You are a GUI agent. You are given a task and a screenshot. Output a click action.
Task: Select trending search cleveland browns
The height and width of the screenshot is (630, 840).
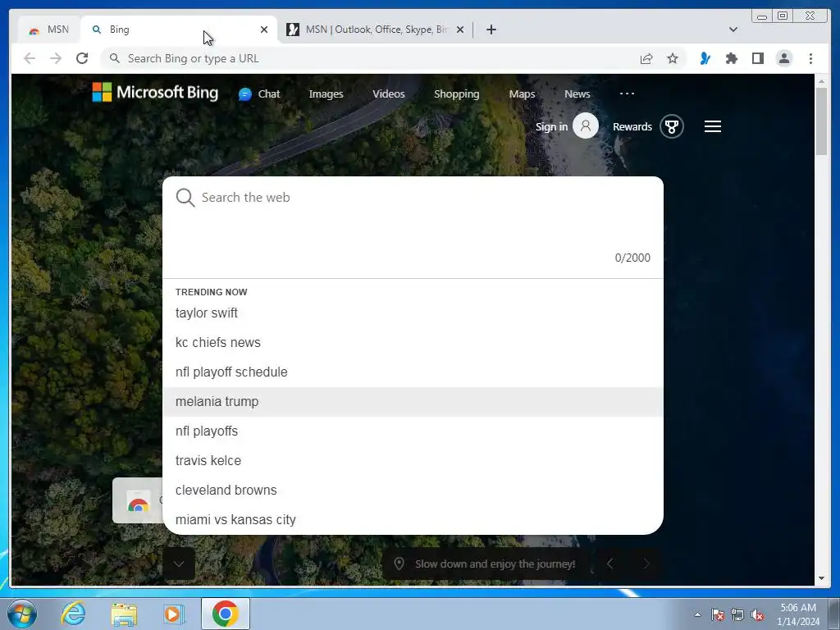pyautogui.click(x=413, y=490)
